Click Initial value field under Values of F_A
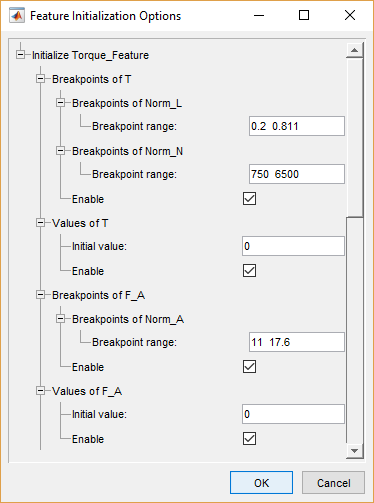The image size is (374, 503). pos(293,414)
